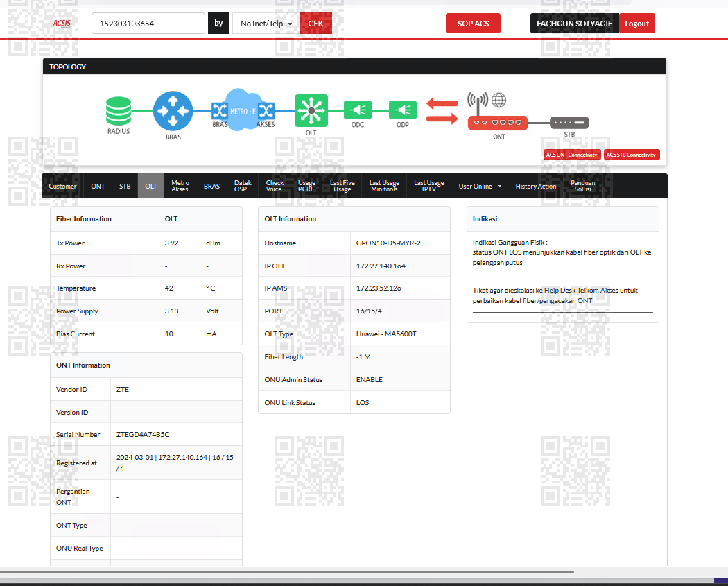Open the Datek OSP tab
Screen dimensions: 728x586
(x=243, y=186)
